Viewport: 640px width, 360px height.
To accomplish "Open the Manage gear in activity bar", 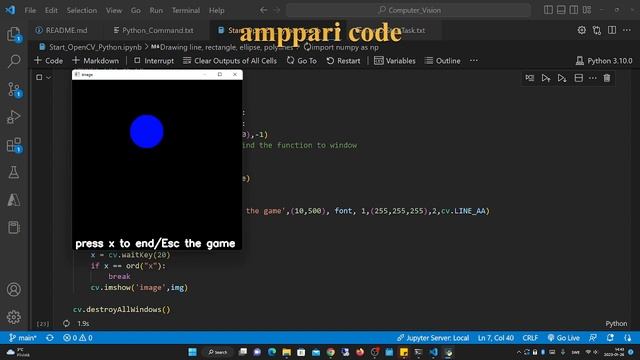I will [x=14, y=317].
